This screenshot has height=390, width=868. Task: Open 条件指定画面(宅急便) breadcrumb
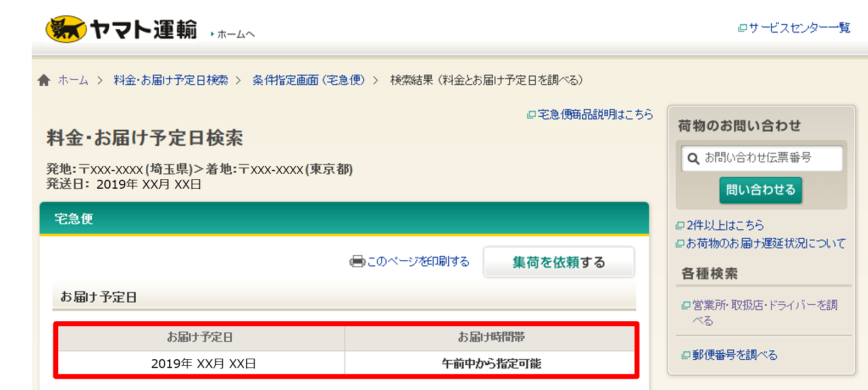coord(309,80)
